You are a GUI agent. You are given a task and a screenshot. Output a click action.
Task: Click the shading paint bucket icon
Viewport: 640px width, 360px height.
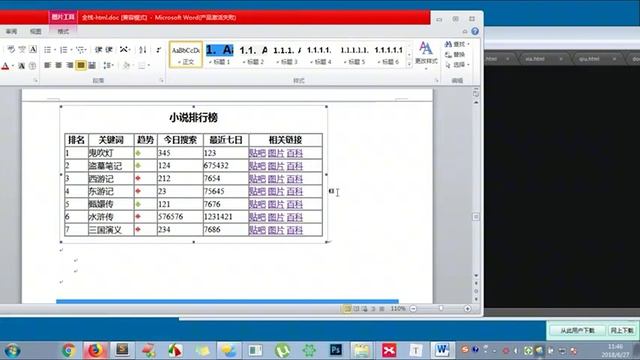126,65
